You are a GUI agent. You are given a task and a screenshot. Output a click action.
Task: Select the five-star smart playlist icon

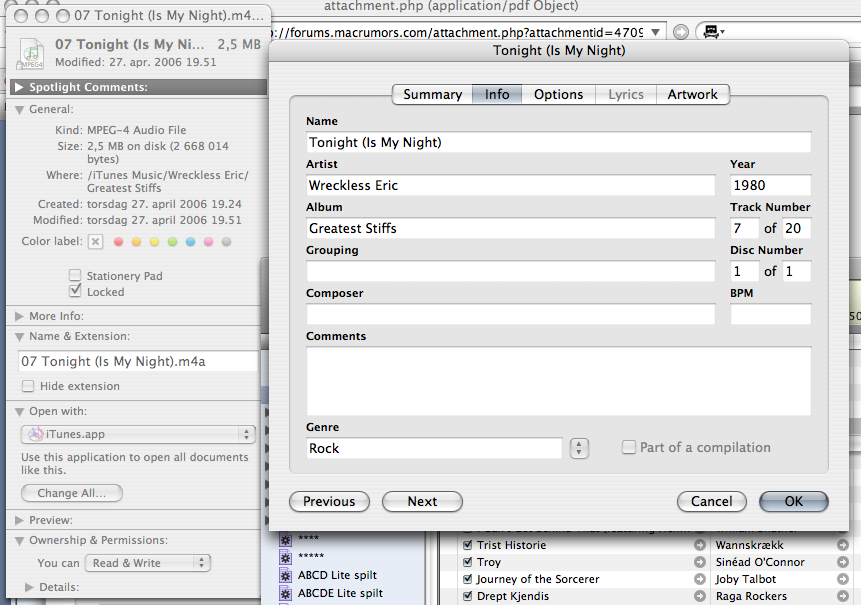(286, 558)
